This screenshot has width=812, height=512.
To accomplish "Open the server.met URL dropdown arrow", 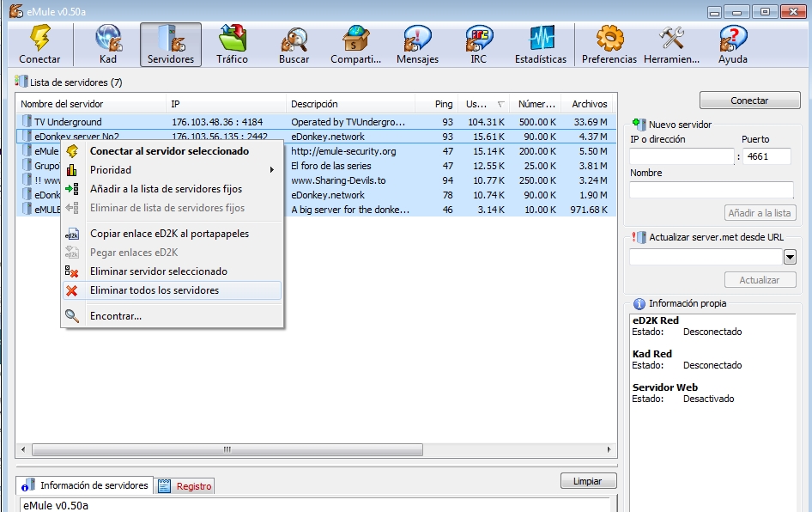I will (x=790, y=257).
